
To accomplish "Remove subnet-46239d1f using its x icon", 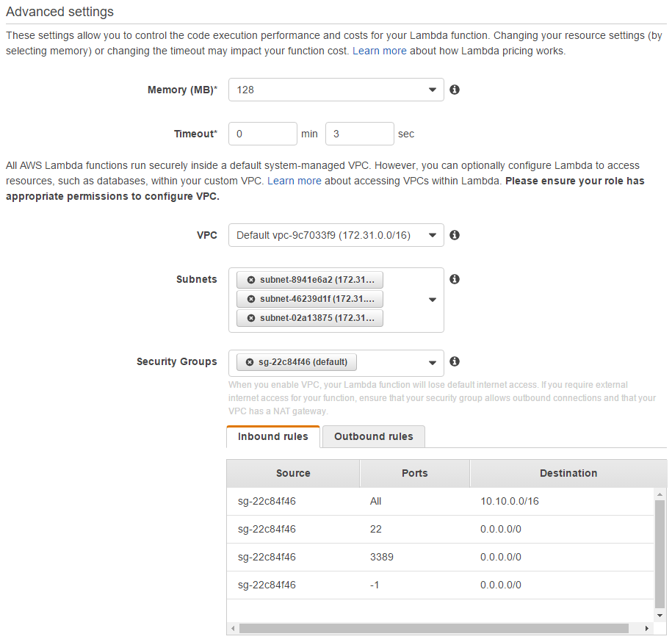I will (x=251, y=299).
